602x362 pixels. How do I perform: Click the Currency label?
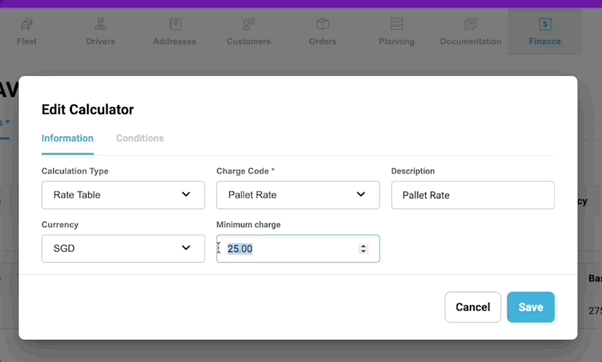[x=60, y=225]
